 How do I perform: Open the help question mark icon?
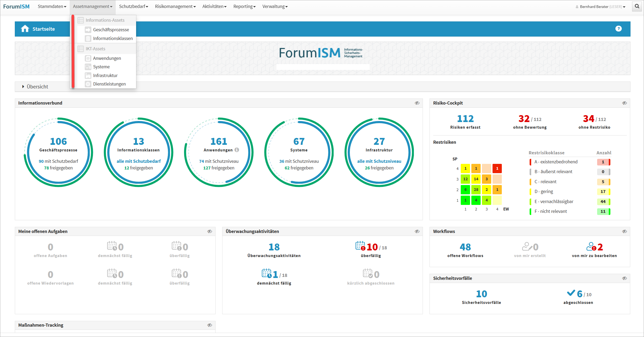618,29
